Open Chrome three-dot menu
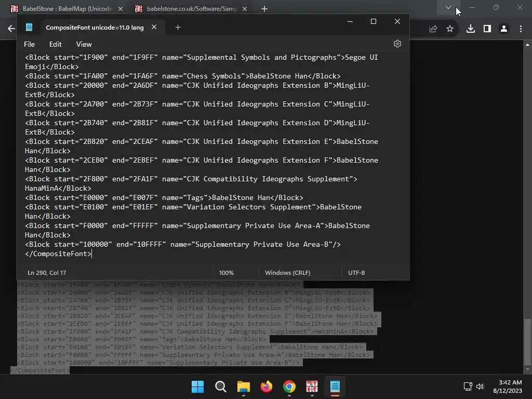 (521, 29)
